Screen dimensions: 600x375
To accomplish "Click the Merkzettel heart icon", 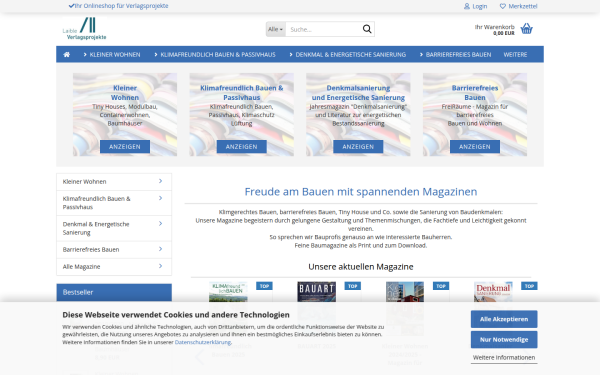I will [503, 6].
